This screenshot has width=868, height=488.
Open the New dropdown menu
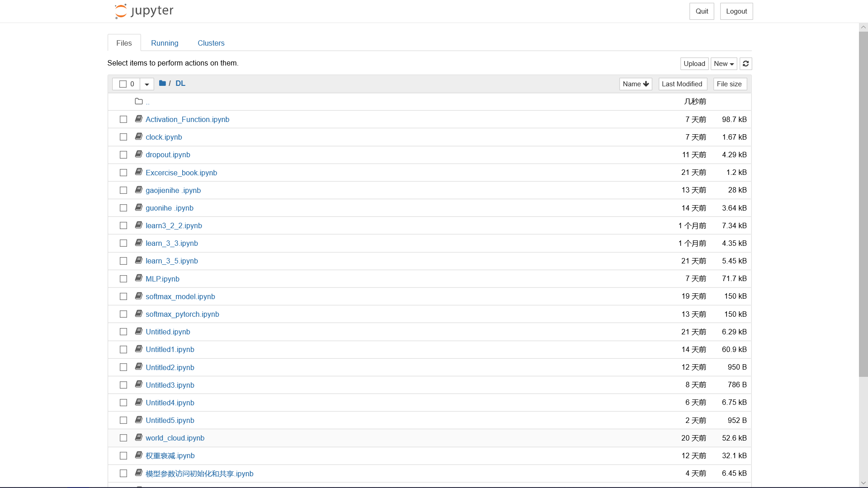point(724,63)
